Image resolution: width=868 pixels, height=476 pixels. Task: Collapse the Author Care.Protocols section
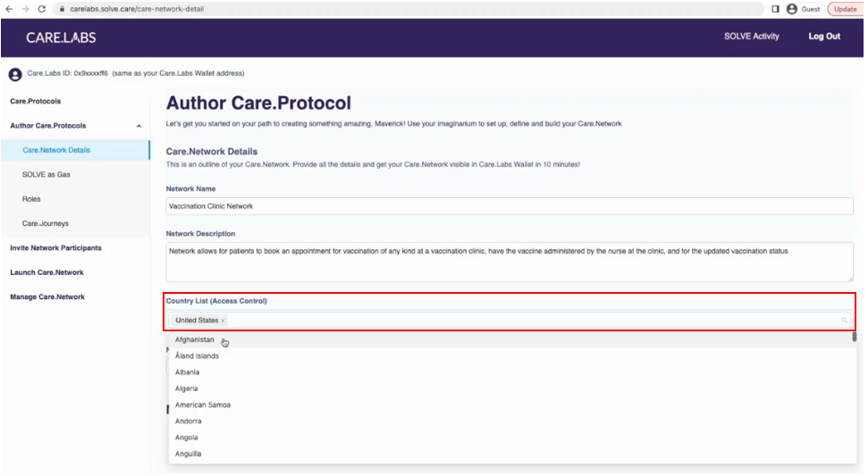pyautogui.click(x=139, y=126)
